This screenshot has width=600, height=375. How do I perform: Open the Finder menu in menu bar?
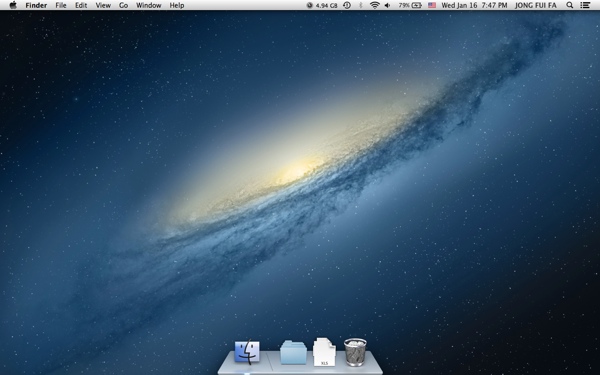(x=36, y=5)
